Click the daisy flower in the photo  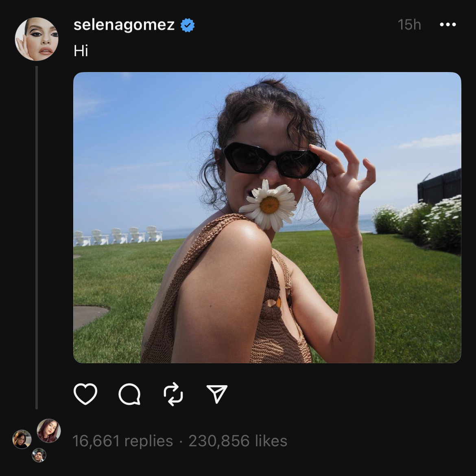269,204
